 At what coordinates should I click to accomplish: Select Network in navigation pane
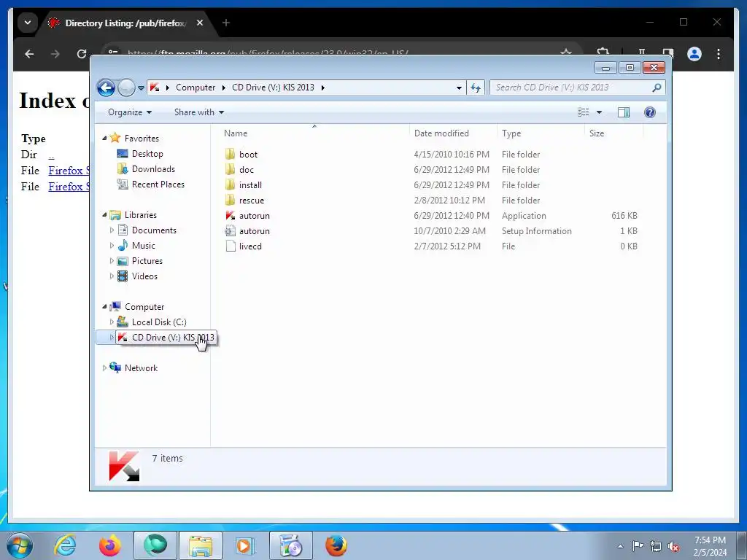click(x=141, y=368)
